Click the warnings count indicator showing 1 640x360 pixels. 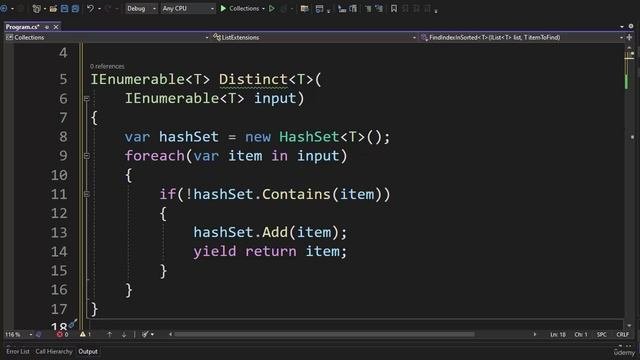point(85,334)
